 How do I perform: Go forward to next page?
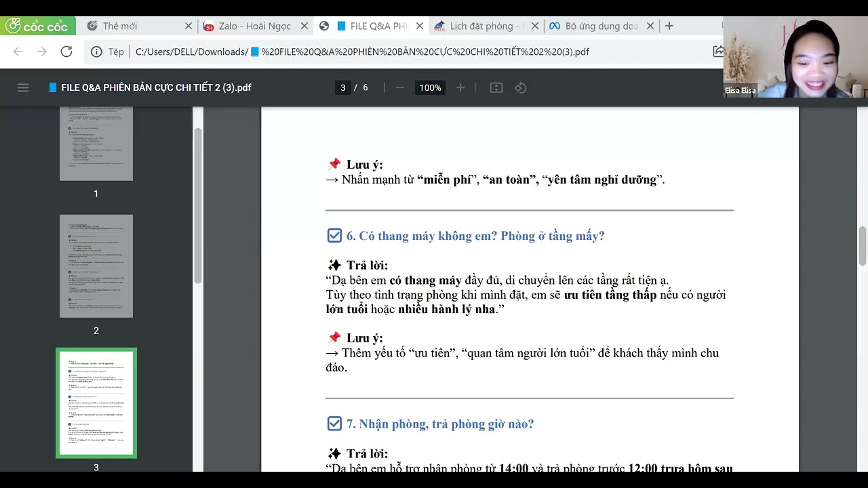click(42, 52)
